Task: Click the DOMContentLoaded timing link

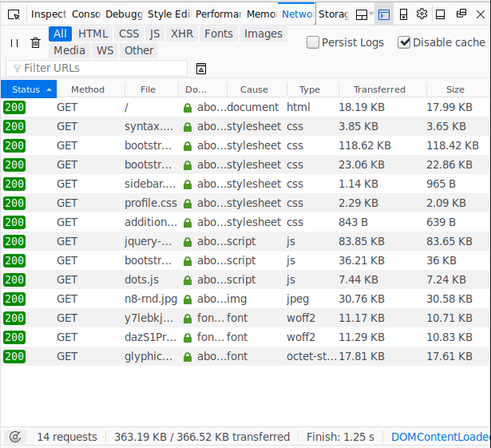Action: click(441, 437)
